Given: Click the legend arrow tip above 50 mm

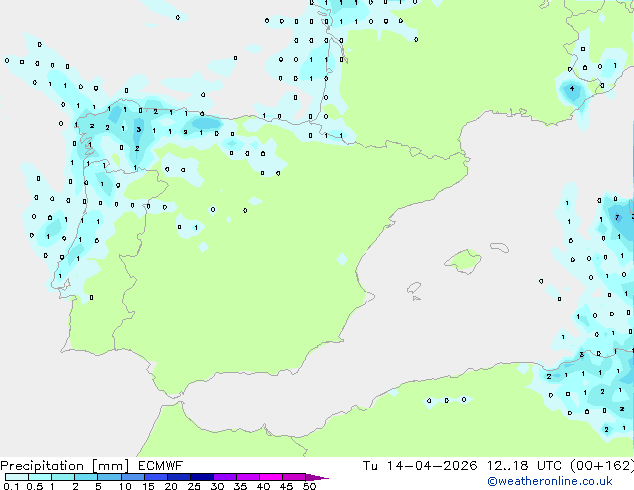Looking at the screenshot, I should pyautogui.click(x=317, y=477).
